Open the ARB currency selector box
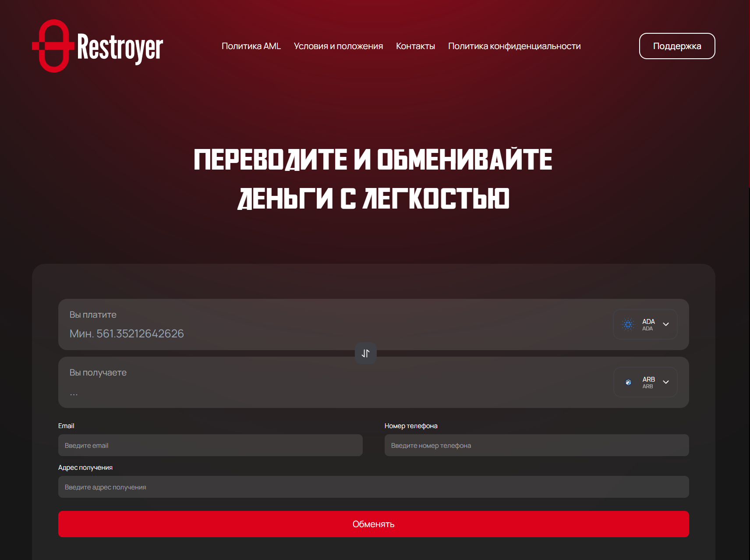Viewport: 750px width, 560px height. (645, 382)
